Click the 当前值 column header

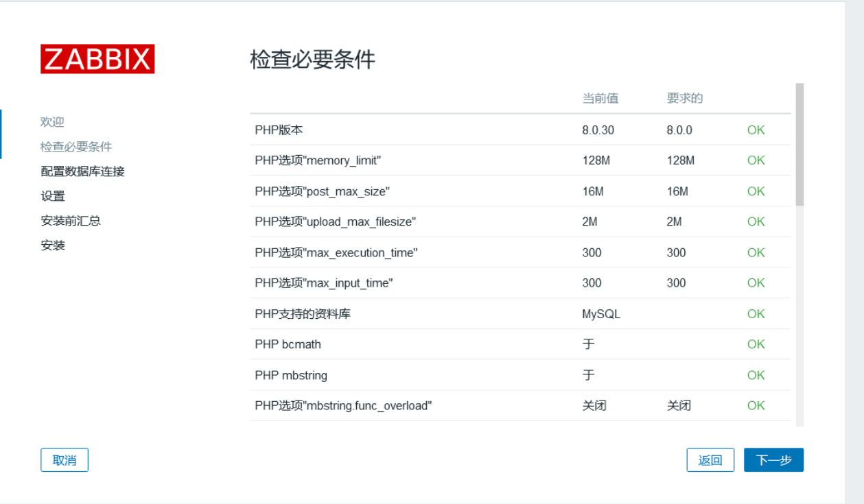coord(600,98)
